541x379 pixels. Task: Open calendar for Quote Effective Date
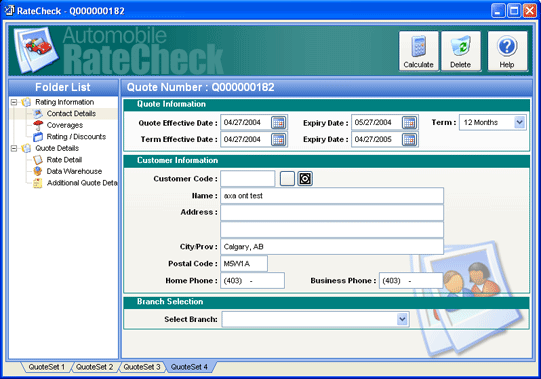pyautogui.click(x=278, y=123)
